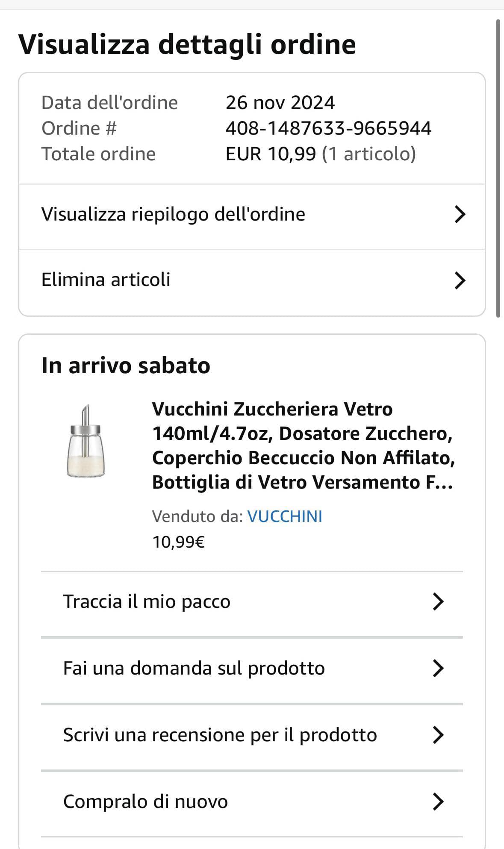
Task: Open Scrivi una recensione per il prodotto
Action: [220, 735]
